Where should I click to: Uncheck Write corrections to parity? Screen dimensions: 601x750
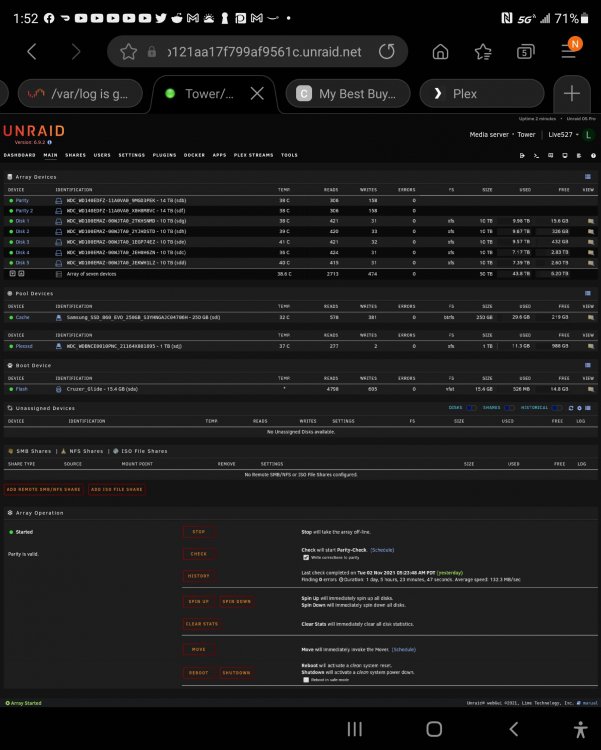(306, 557)
